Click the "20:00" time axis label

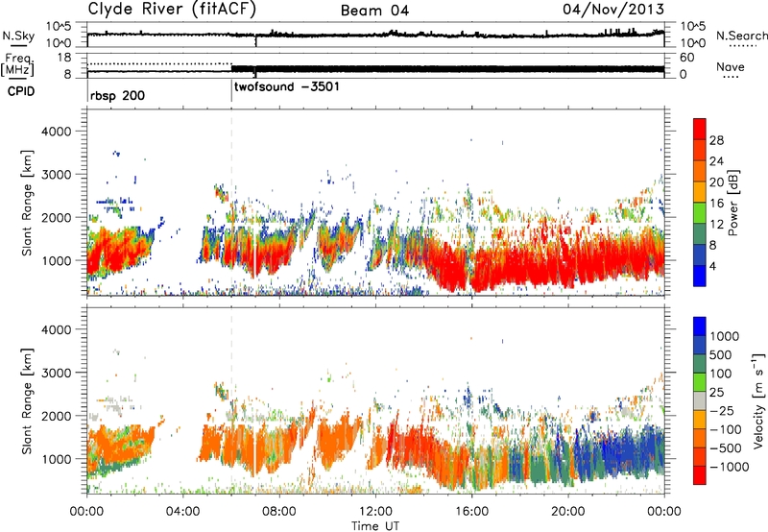568,512
